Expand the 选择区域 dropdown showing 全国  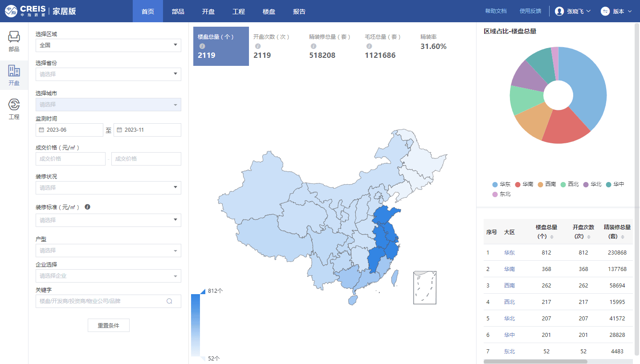tap(108, 45)
